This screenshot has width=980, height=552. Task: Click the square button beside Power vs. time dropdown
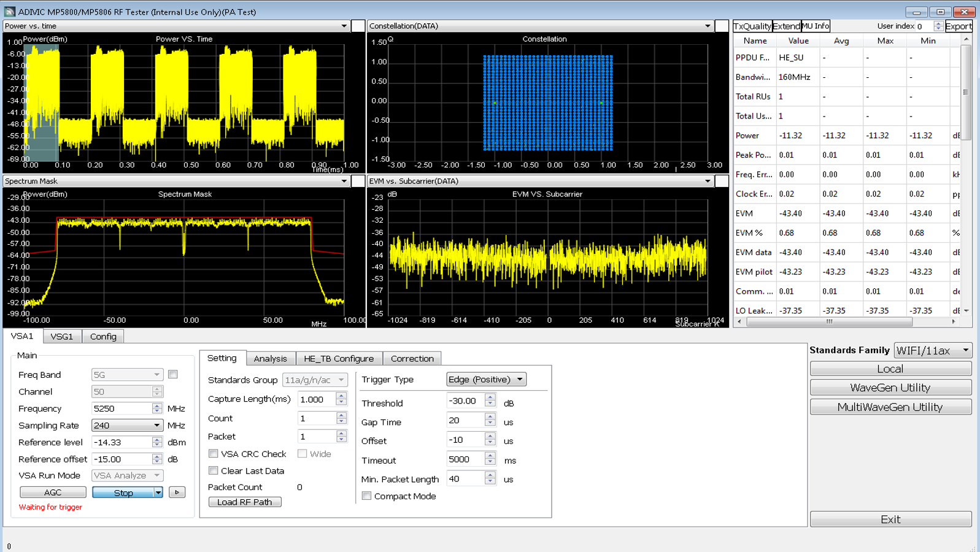click(x=358, y=26)
